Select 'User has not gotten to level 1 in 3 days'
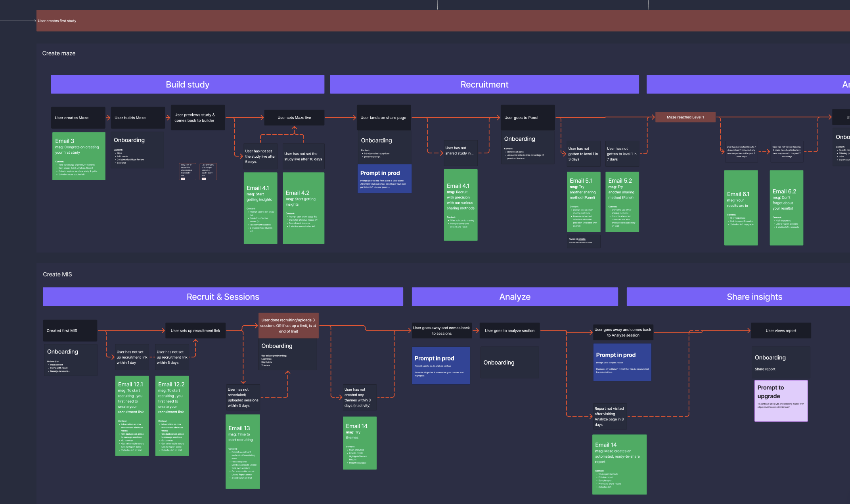This screenshot has width=850, height=504. click(x=584, y=154)
